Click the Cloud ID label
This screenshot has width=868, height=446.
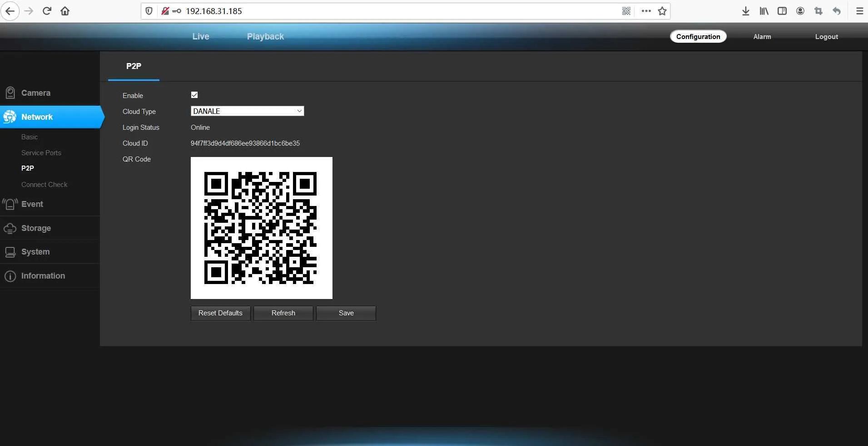click(135, 143)
